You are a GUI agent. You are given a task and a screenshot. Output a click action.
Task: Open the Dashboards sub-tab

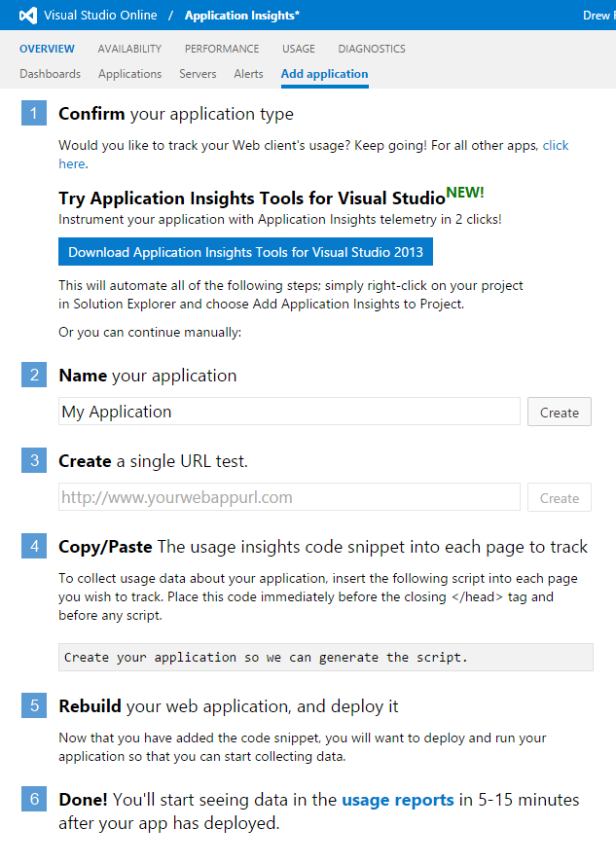click(50, 74)
